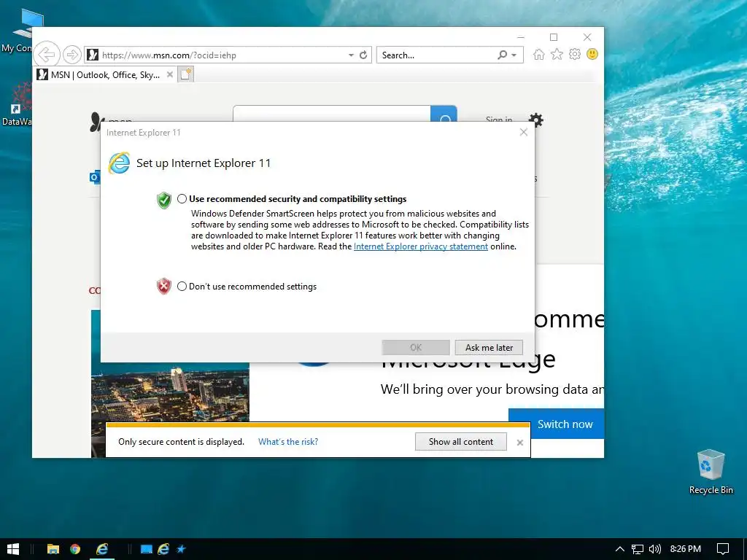747x560 pixels.
Task: Click the 8:26 PM taskbar clock
Action: pyautogui.click(x=686, y=549)
